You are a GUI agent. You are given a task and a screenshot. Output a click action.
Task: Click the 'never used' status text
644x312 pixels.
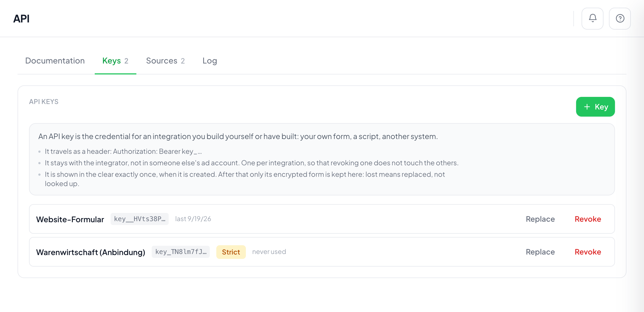269,252
